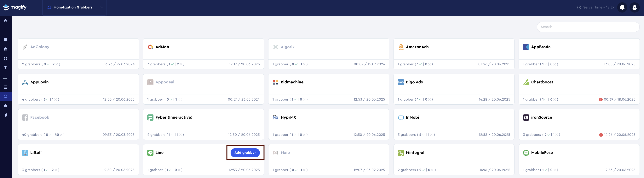Open the sliders settings icon in sidebar
The height and width of the screenshot is (178, 644).
[5, 87]
